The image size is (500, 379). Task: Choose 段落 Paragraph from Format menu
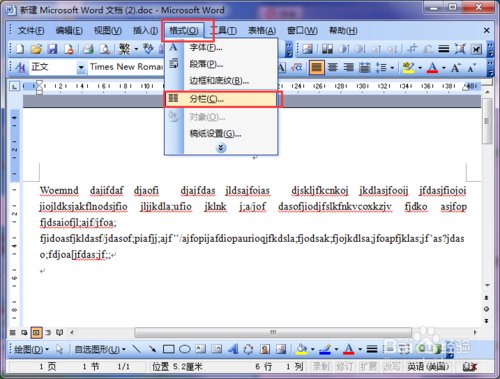(x=221, y=64)
